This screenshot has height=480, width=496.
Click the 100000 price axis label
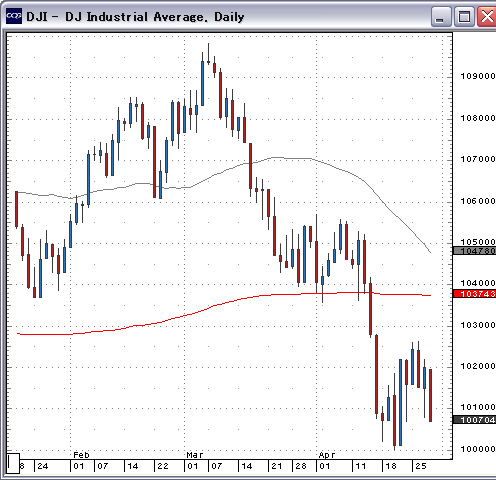(x=478, y=449)
